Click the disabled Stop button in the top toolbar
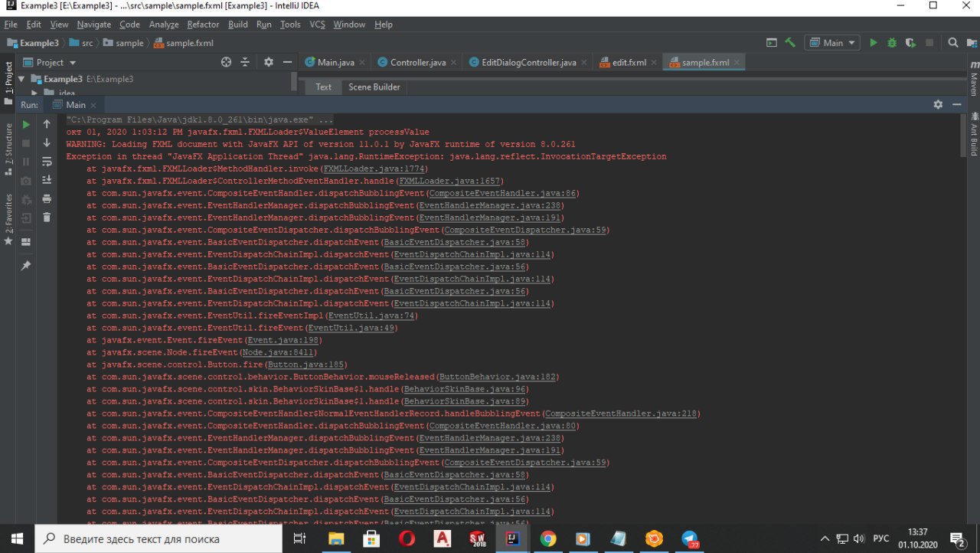980x553 pixels. 929,43
